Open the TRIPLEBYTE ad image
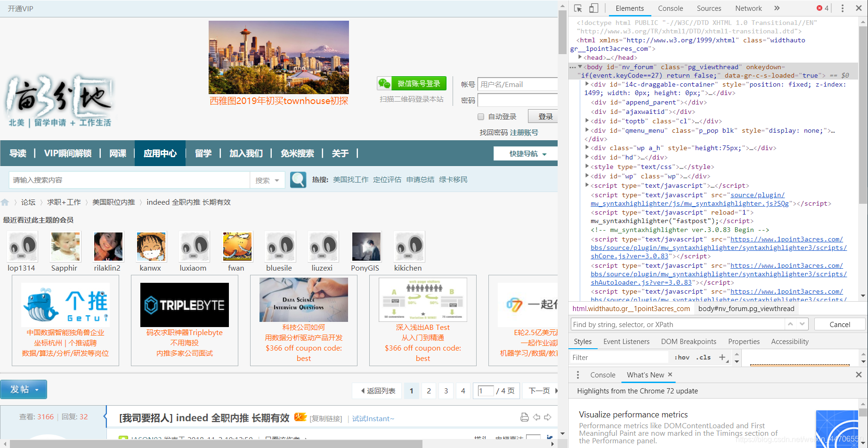The width and height of the screenshot is (868, 448). [x=185, y=305]
